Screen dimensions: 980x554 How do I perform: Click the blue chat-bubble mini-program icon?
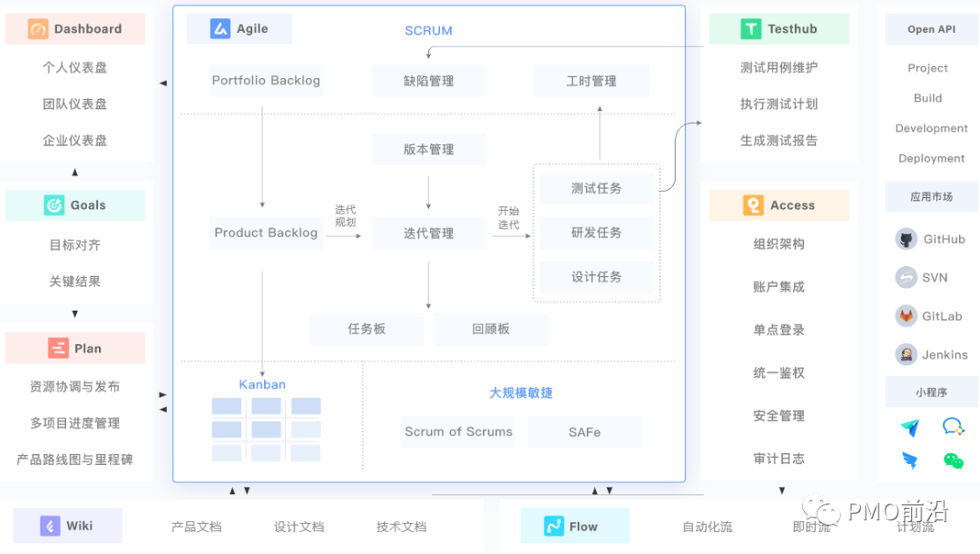(953, 427)
